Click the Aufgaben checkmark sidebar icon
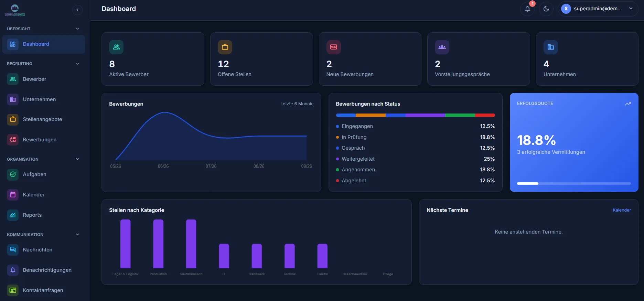This screenshot has width=644, height=301. pos(13,174)
